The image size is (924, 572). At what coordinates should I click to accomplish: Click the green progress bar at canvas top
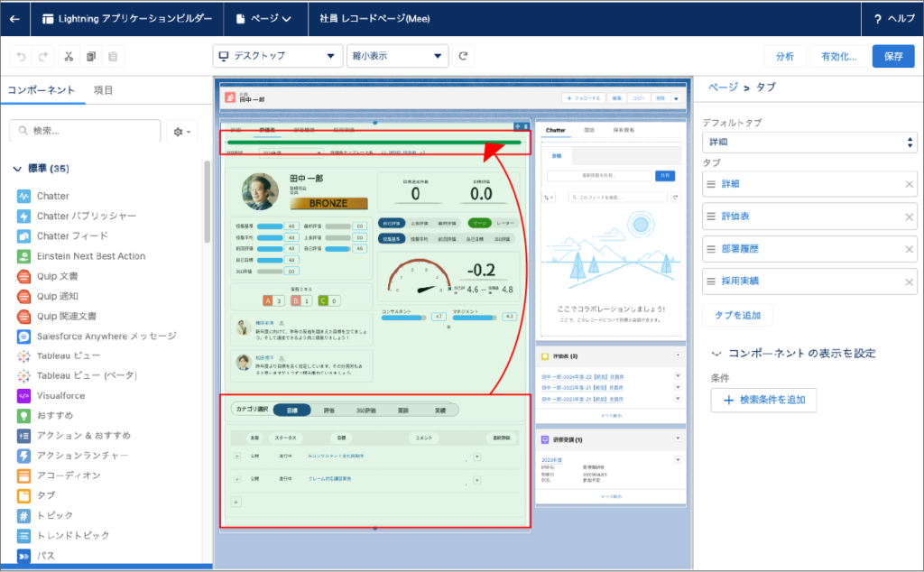(374, 142)
